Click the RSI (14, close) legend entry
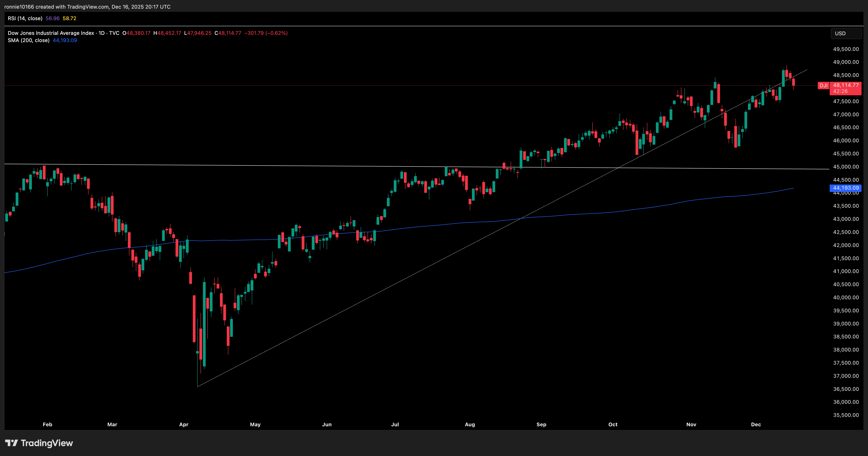Viewport: 868px width, 456px height. point(25,19)
